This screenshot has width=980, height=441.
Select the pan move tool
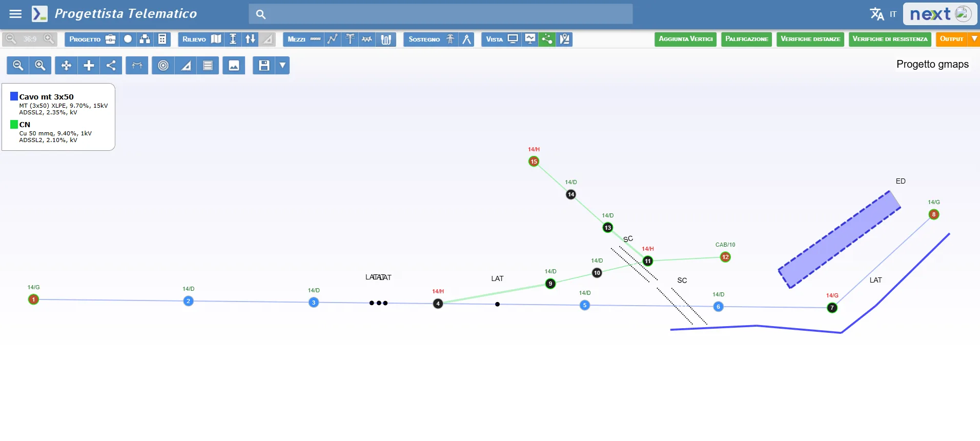point(66,65)
